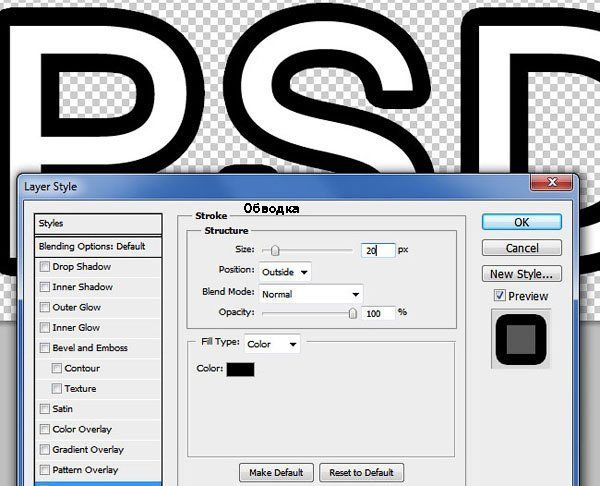
Task: Click the Opacity slider handle
Action: pos(352,313)
